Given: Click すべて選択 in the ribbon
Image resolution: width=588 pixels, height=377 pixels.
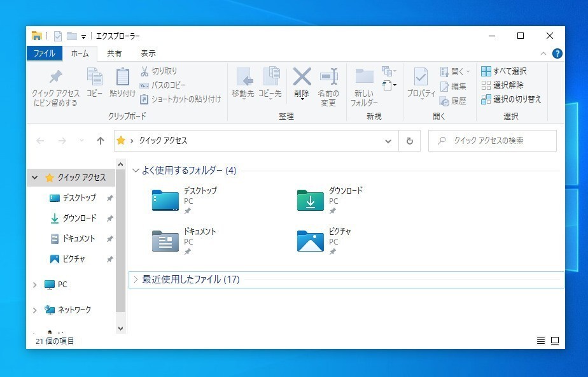Looking at the screenshot, I should pyautogui.click(x=504, y=71).
